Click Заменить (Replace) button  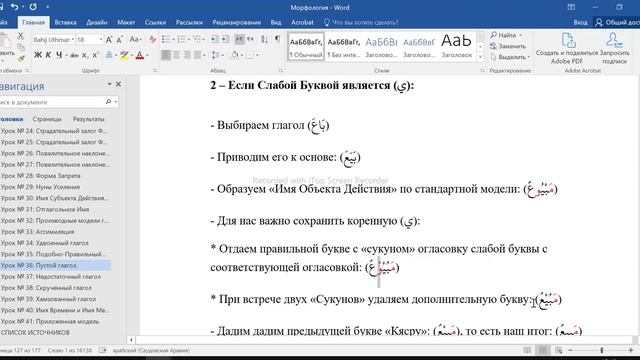tap(508, 46)
